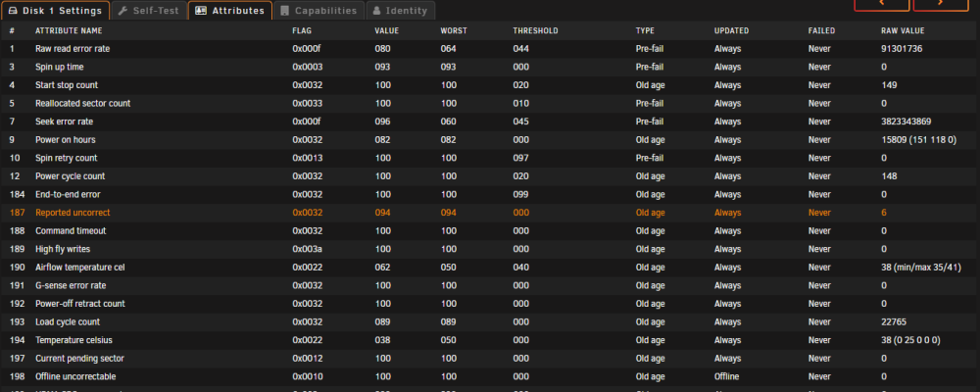This screenshot has height=392, width=980.
Task: Open the Capabilities tab
Action: tap(318, 11)
